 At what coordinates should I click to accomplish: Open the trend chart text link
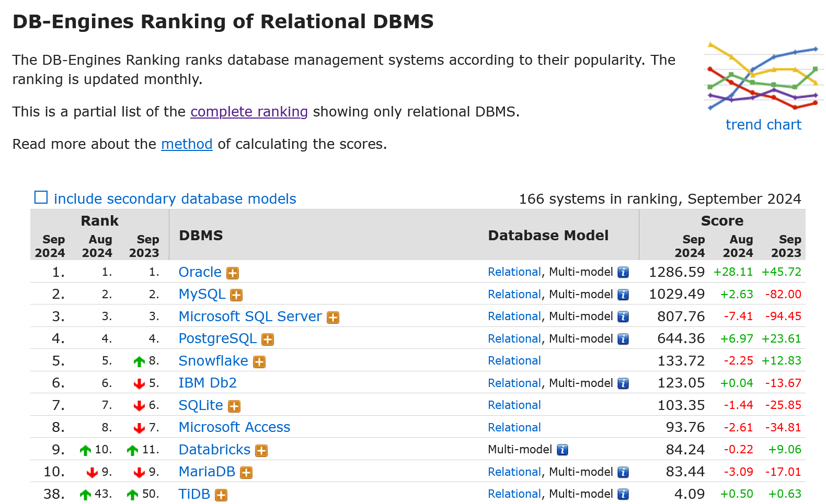[x=763, y=125]
